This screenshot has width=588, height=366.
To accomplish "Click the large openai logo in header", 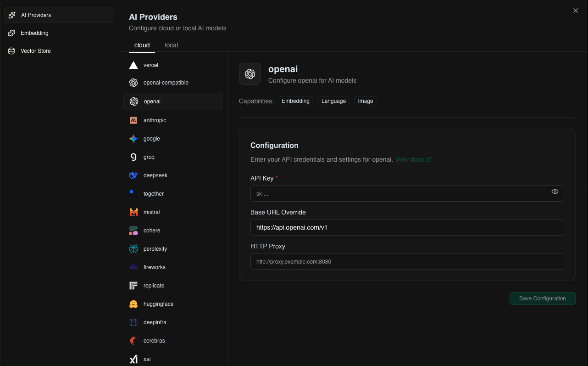I will pos(250,74).
